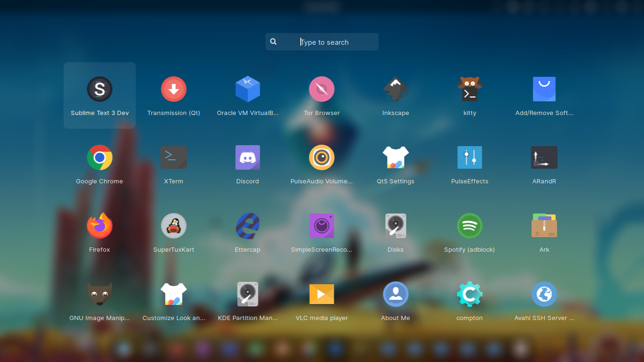Image resolution: width=644 pixels, height=362 pixels.
Task: Launch PulseEffects
Action: [x=470, y=157]
